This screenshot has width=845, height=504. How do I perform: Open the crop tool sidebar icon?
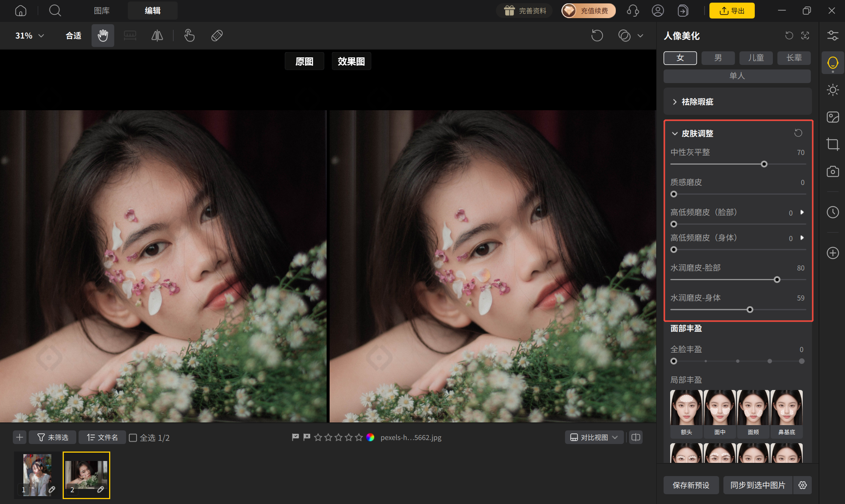[833, 144]
